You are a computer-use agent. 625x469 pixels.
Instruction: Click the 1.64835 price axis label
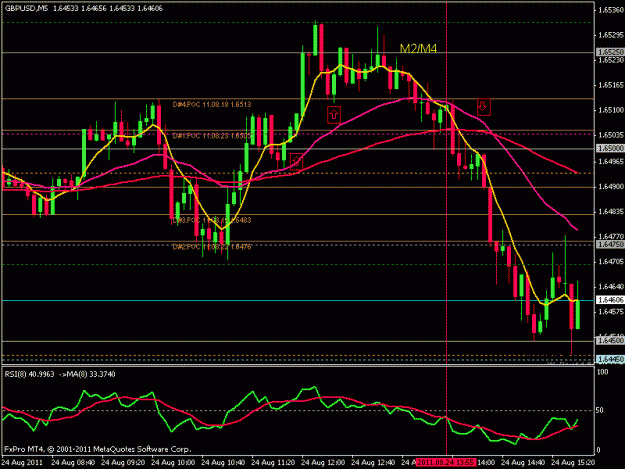(x=611, y=212)
